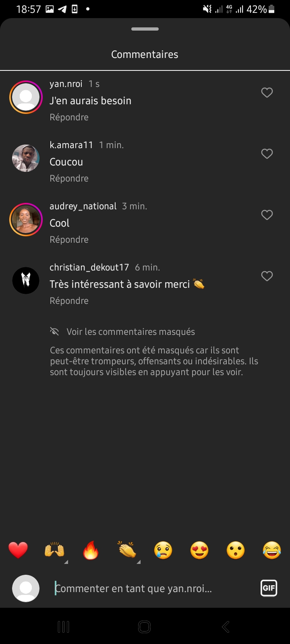Show the hidden comments

[x=130, y=332]
